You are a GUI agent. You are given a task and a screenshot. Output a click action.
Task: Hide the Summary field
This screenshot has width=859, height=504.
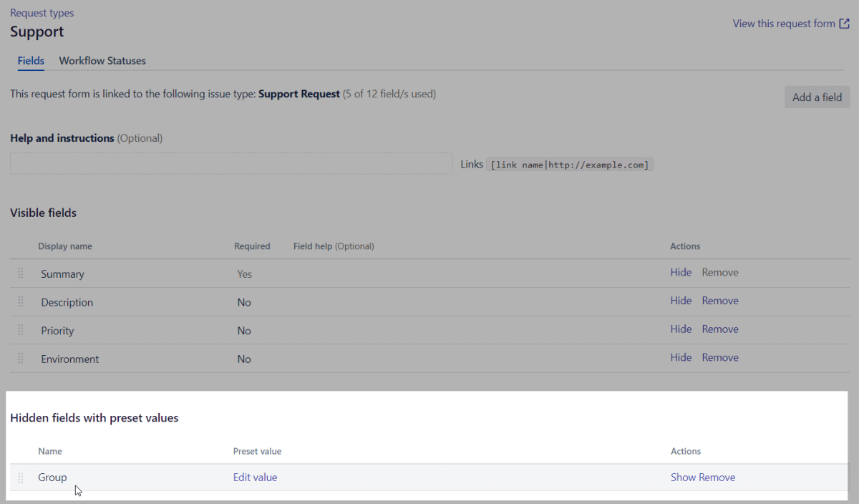click(x=681, y=272)
